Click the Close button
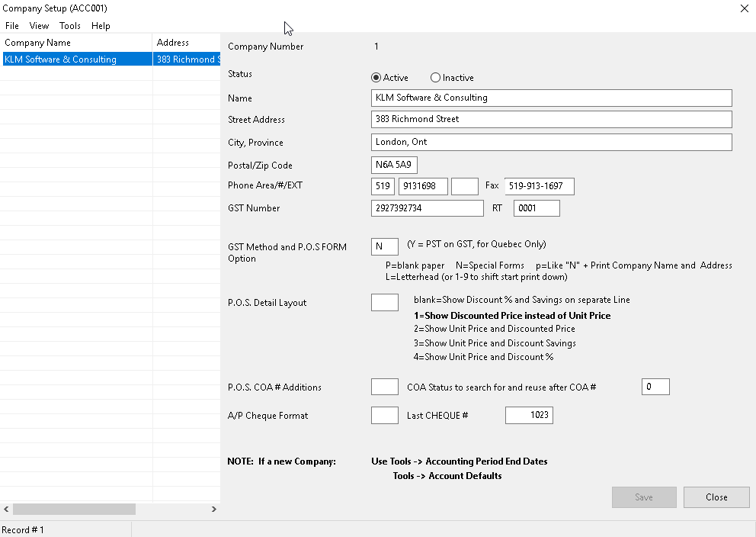Viewport: 756px width, 537px height. 716,497
